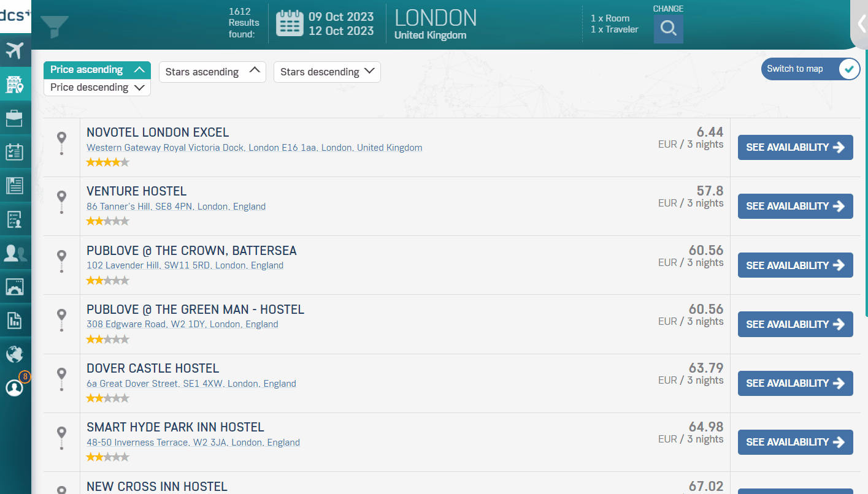Sort results by Price descending
The image size is (868, 494).
(97, 88)
